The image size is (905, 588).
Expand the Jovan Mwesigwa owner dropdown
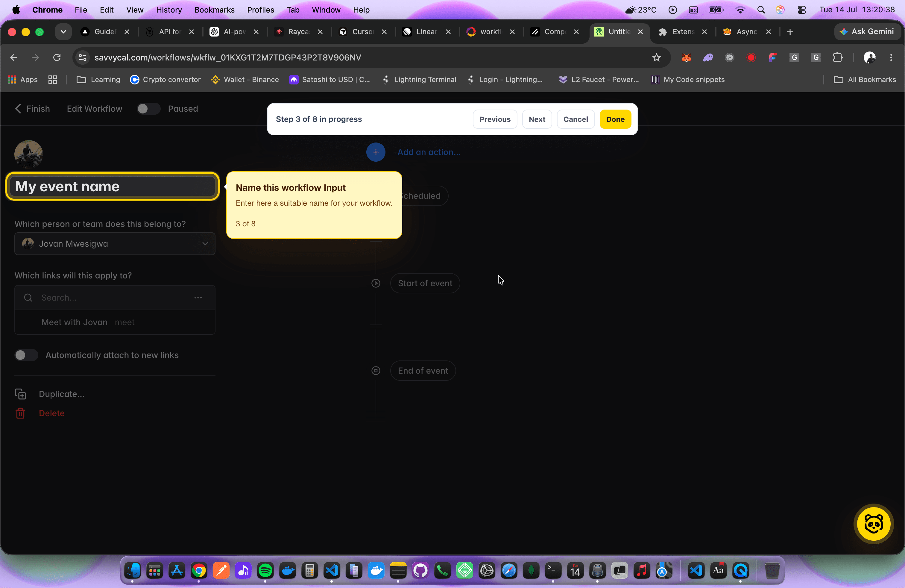click(115, 244)
